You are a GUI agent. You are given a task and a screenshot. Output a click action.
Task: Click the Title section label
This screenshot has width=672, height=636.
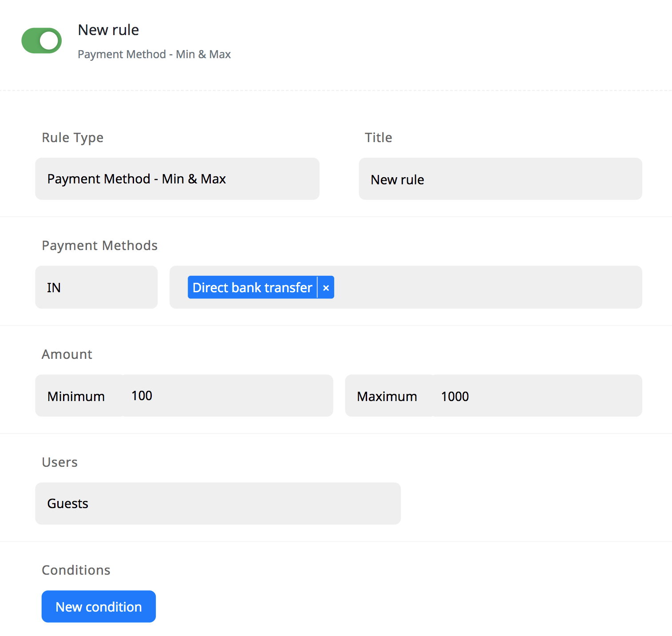coord(378,138)
